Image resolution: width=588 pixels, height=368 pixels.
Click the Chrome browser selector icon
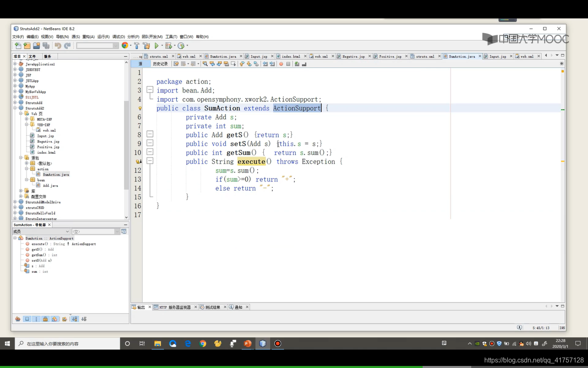click(125, 46)
